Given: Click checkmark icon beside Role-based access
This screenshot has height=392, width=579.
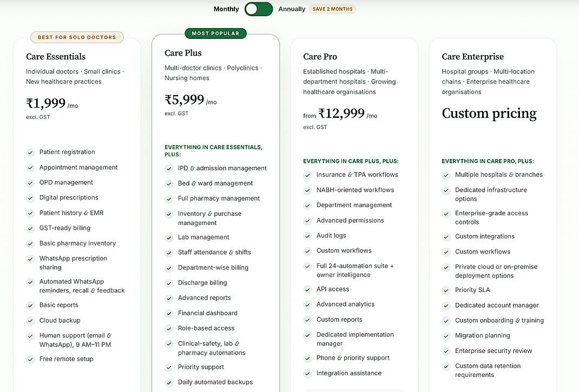Looking at the screenshot, I should point(169,329).
